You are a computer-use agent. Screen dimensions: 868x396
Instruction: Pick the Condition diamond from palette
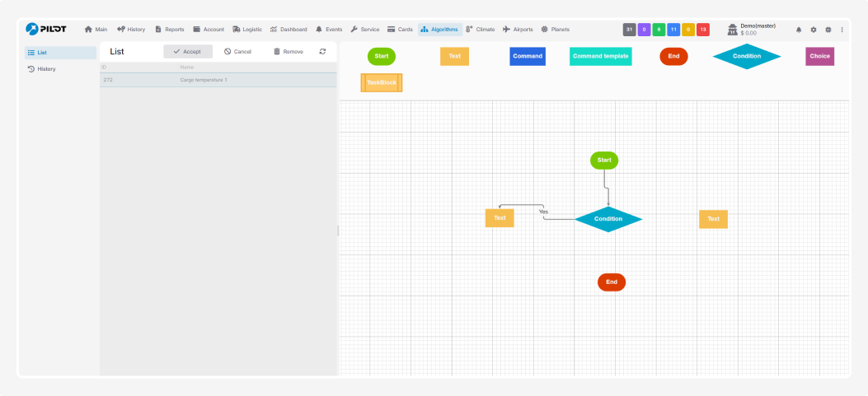(x=746, y=56)
